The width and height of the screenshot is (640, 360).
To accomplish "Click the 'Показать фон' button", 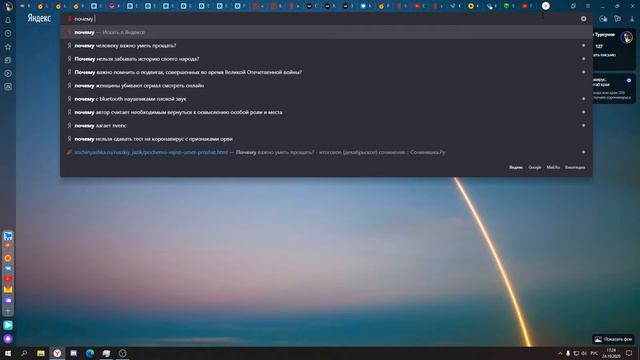I will pyautogui.click(x=613, y=339).
